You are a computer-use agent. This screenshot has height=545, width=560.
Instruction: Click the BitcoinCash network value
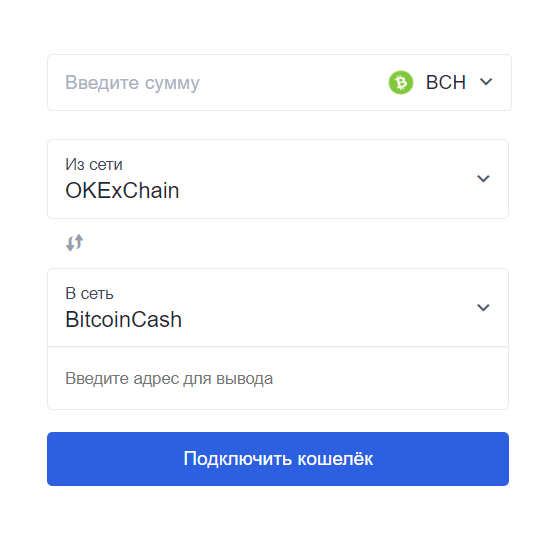point(124,319)
